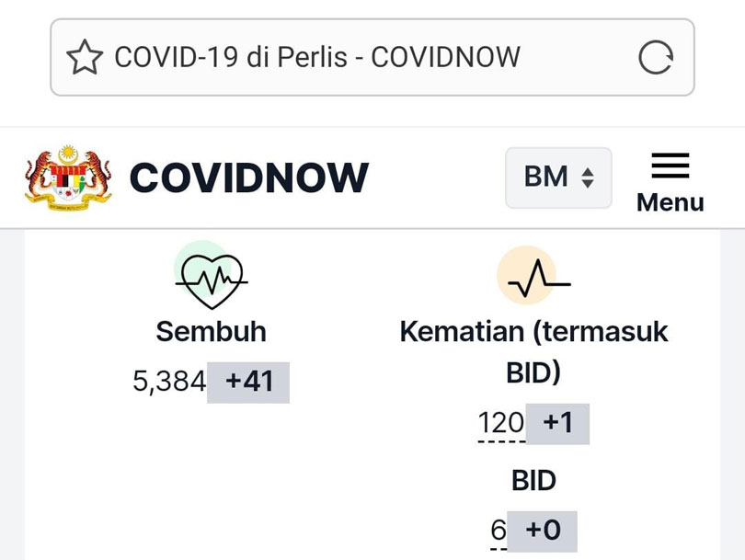Click the Menu label text
The width and height of the screenshot is (745, 560).
click(670, 202)
